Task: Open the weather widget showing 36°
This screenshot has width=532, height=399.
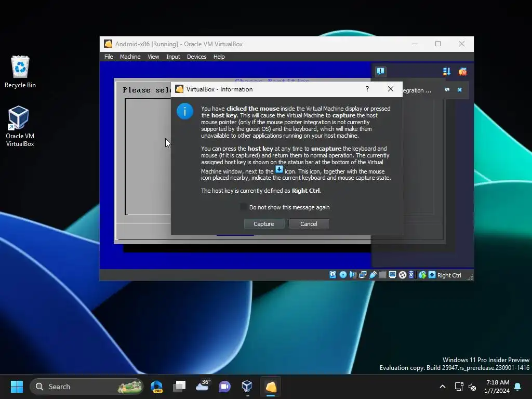Action: tap(203, 386)
